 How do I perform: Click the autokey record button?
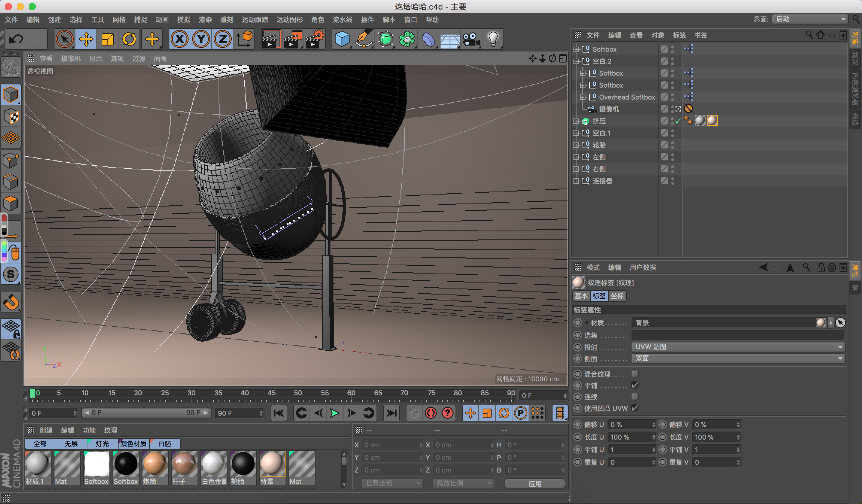coord(431,413)
